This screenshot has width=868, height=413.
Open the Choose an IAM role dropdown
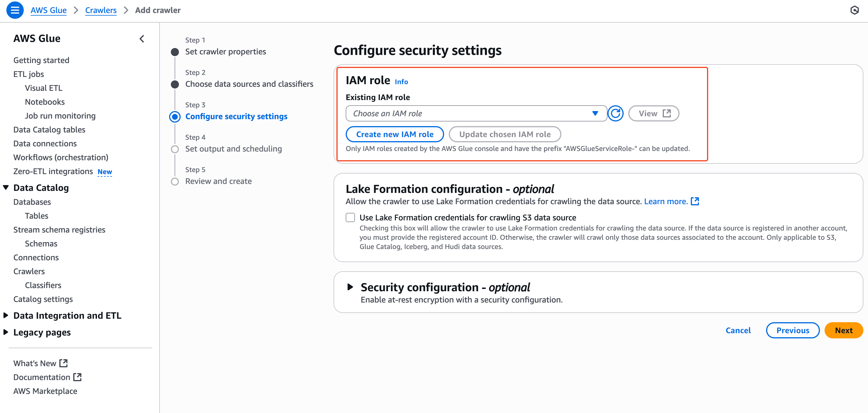click(476, 113)
